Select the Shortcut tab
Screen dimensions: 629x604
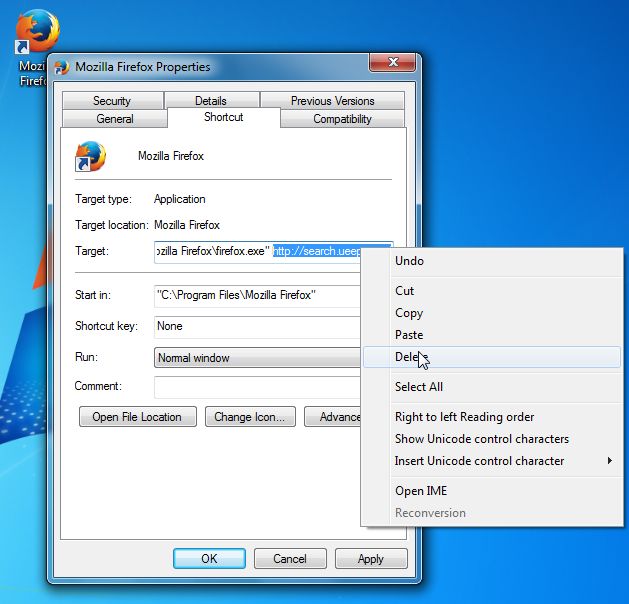[x=223, y=117]
